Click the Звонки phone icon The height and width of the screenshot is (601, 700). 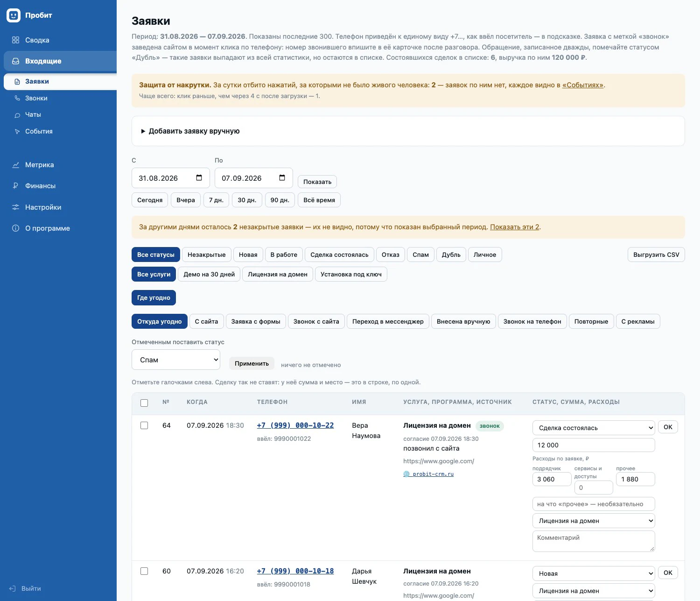pyautogui.click(x=17, y=98)
